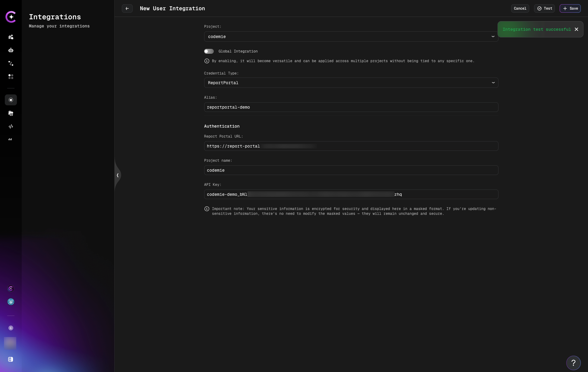This screenshot has height=372, width=588.
Task: Enable the Global Integration toggle
Action: coord(209,51)
